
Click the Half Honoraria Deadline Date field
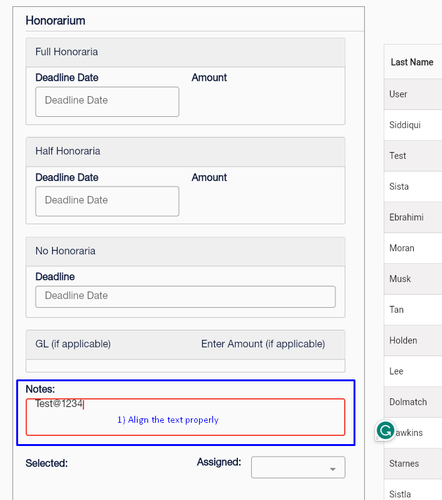[107, 201]
